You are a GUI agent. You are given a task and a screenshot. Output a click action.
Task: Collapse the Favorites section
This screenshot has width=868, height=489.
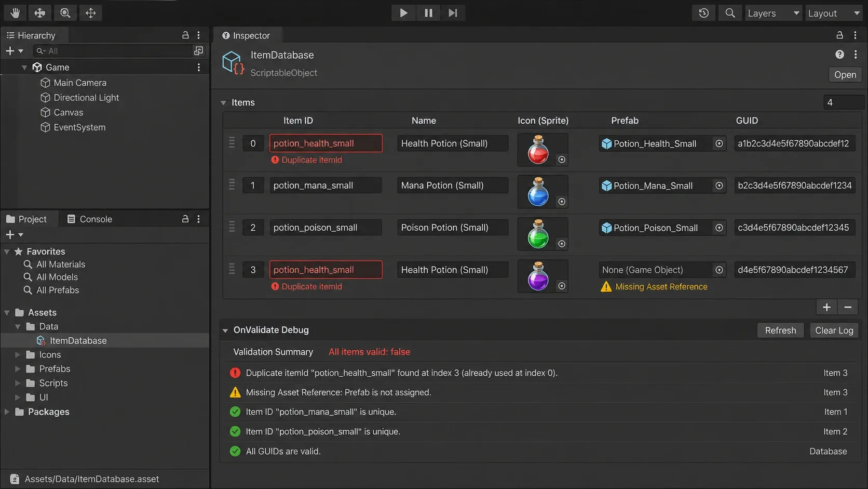tap(7, 252)
